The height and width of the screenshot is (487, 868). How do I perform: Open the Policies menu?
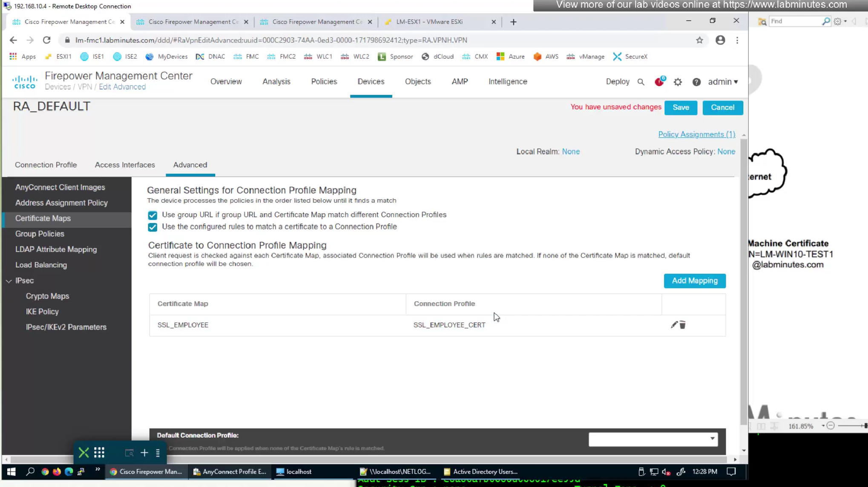point(324,82)
